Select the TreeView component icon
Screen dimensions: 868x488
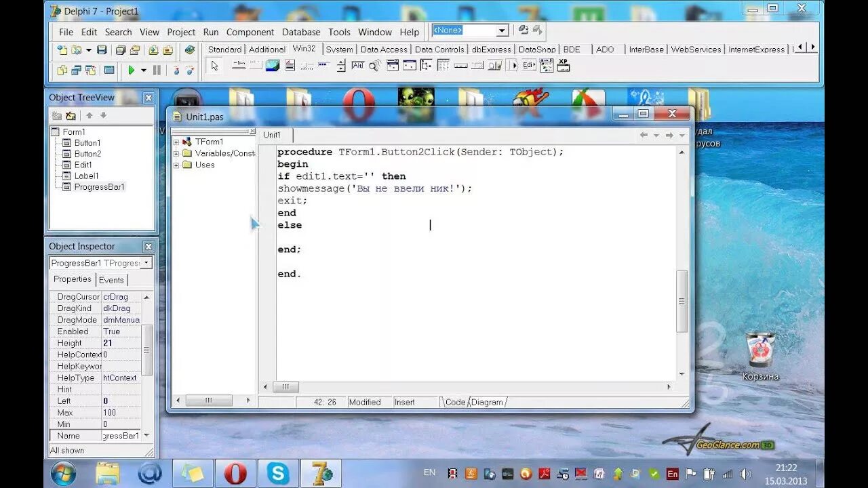pos(426,66)
